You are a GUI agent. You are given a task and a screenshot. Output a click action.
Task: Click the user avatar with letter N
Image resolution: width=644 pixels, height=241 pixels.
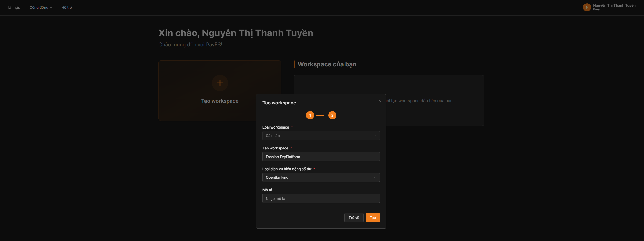(587, 7)
